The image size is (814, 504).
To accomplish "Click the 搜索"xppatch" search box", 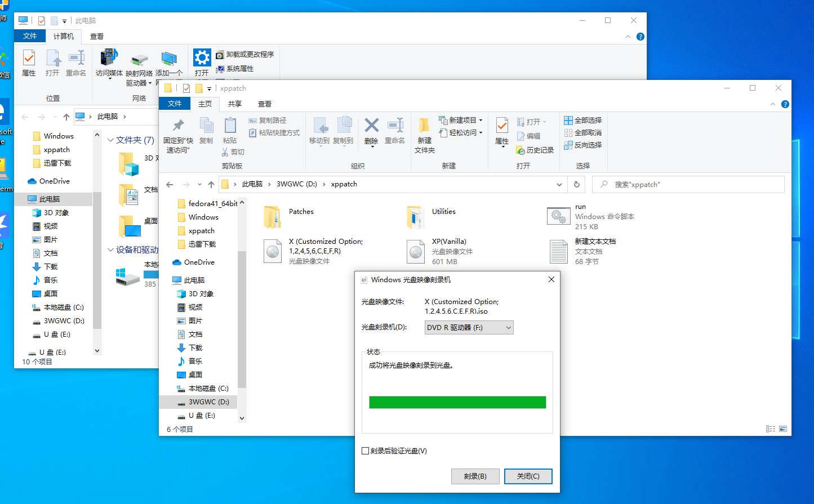I will point(688,184).
